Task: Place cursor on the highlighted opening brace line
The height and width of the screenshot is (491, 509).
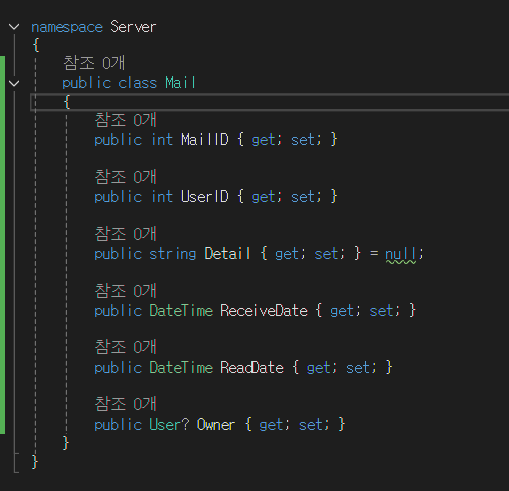Action: point(269,102)
